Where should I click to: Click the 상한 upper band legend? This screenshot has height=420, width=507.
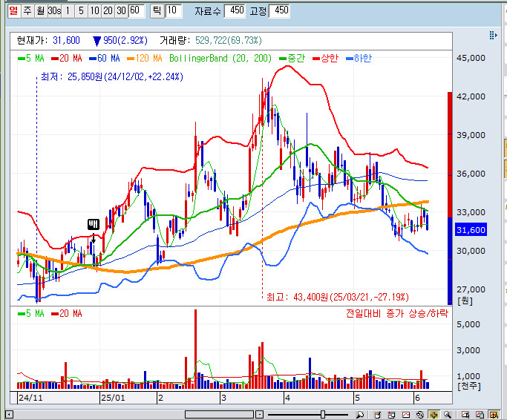point(325,59)
